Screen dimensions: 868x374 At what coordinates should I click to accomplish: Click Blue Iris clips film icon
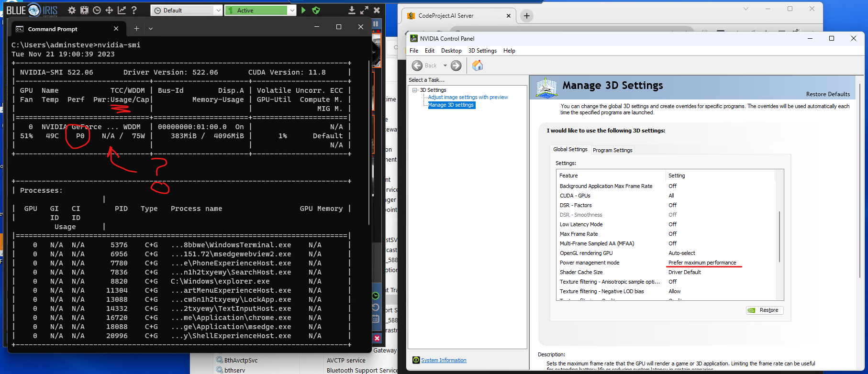[x=84, y=10]
